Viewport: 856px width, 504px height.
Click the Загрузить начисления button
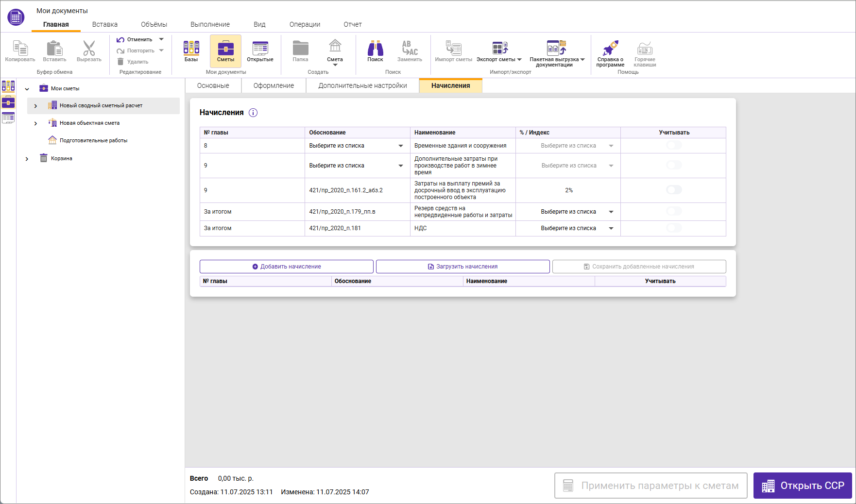click(x=462, y=267)
